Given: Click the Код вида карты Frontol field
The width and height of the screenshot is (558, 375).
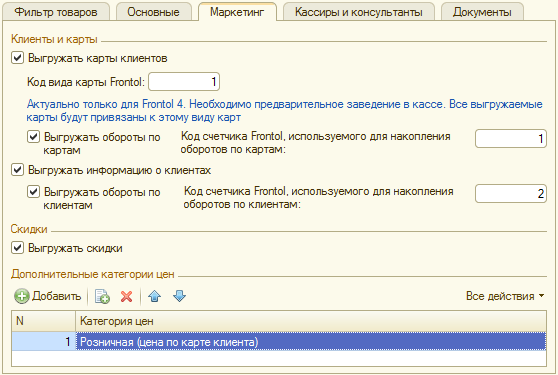Looking at the screenshot, I should tap(184, 82).
